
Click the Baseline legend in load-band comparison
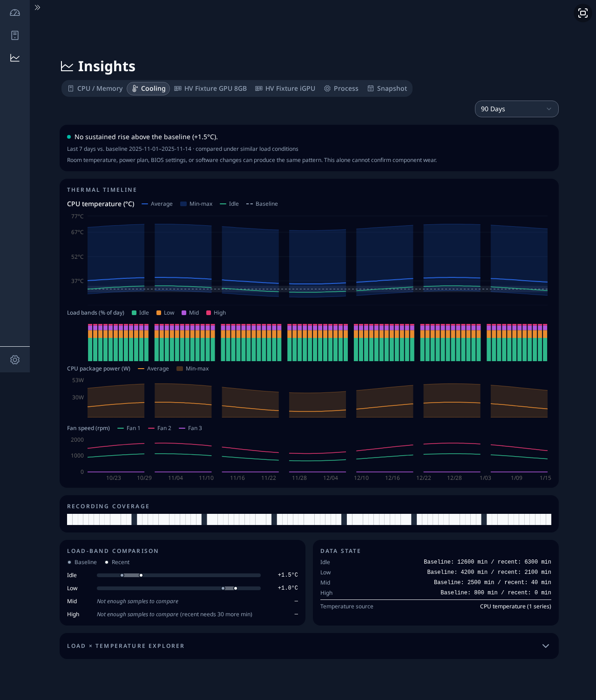pos(82,562)
